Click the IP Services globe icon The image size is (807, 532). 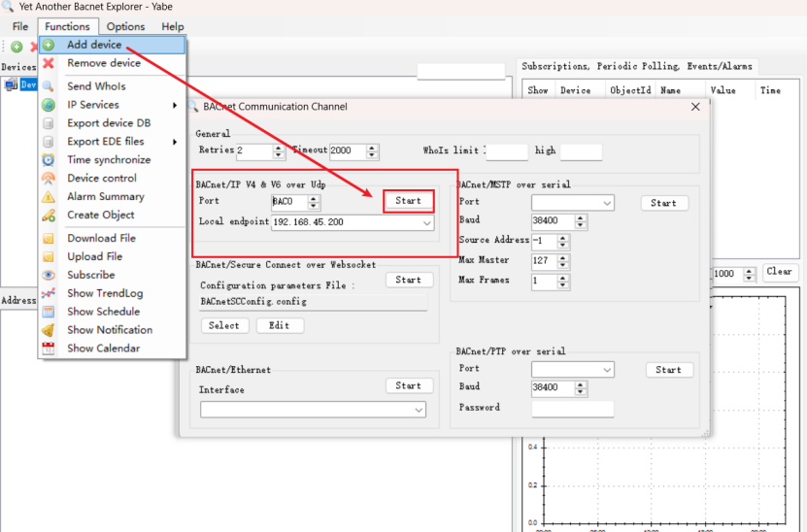[49, 105]
